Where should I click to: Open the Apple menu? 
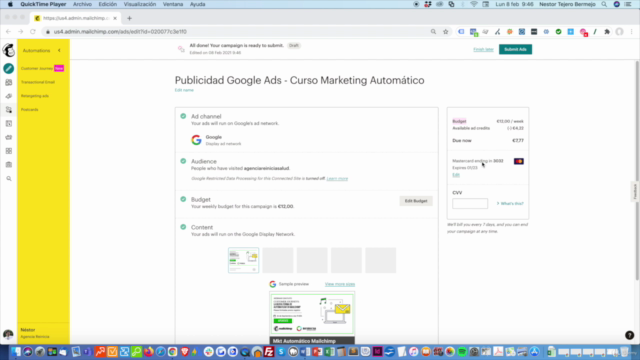10,4
